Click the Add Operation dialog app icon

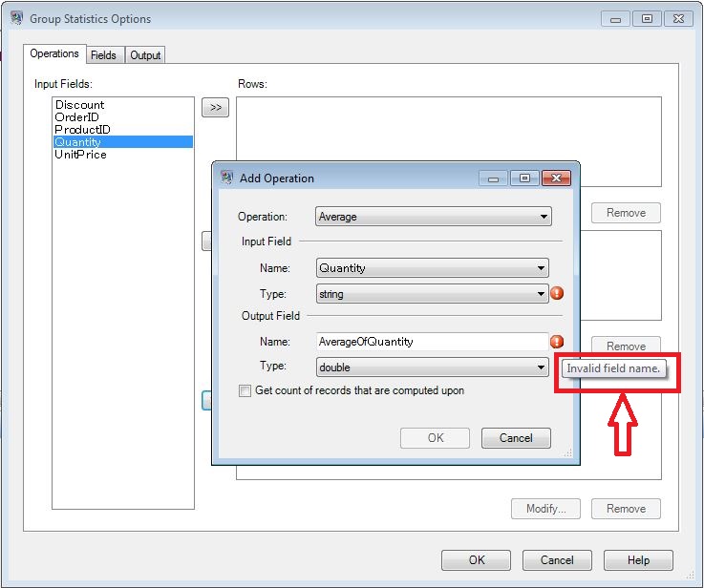[x=227, y=178]
